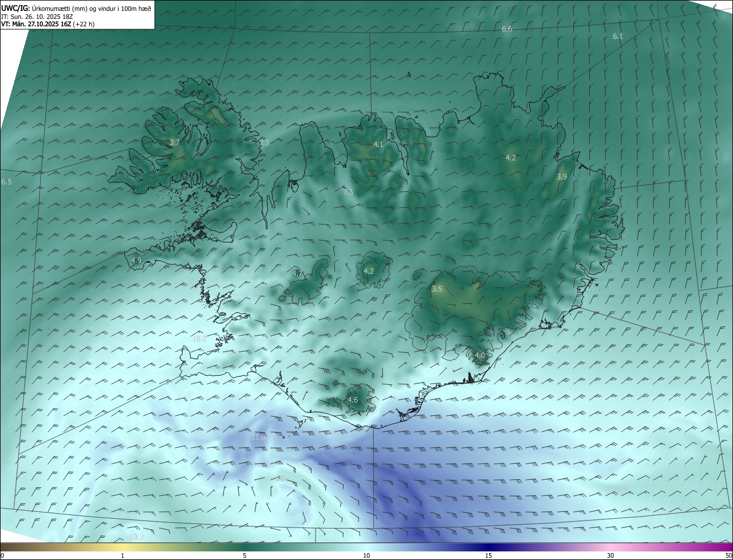Image resolution: width=733 pixels, height=560 pixels.
Task: Click the 6.5 value label
Action: (x=6, y=182)
